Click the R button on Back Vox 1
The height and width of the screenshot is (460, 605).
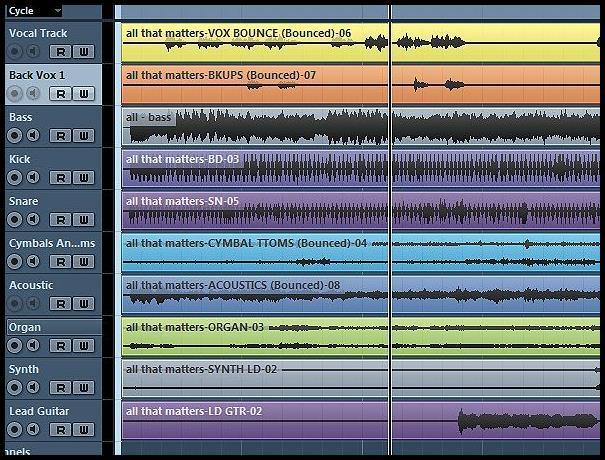click(x=61, y=94)
